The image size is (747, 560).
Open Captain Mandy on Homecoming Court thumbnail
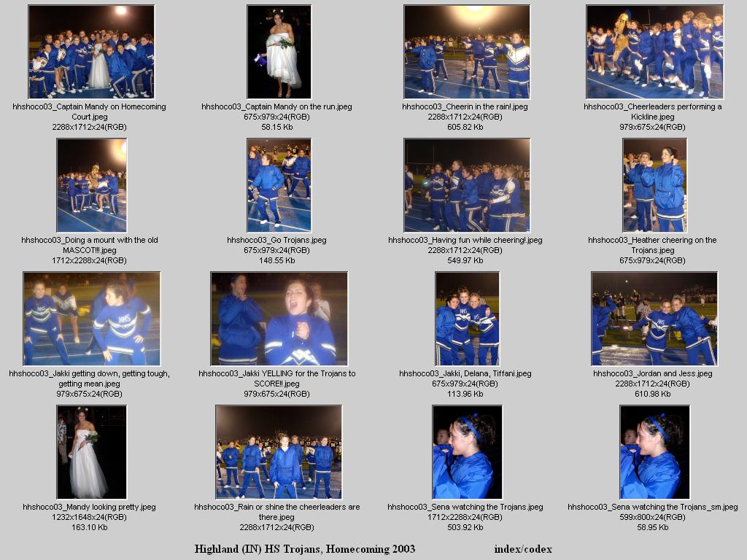tap(91, 52)
